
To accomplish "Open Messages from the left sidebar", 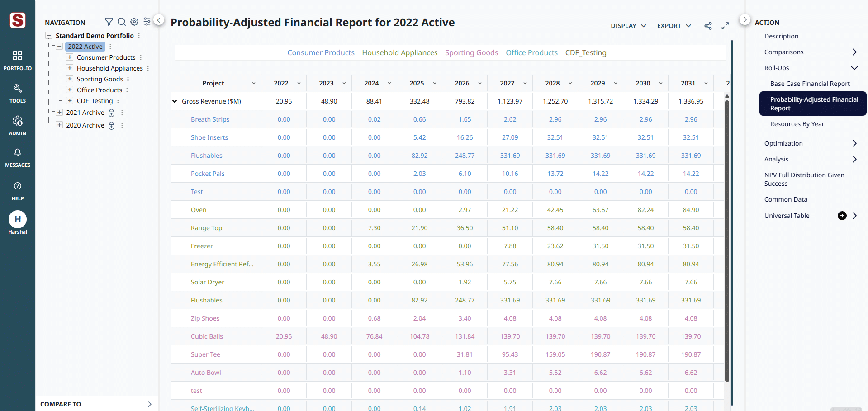I will pos(18,157).
